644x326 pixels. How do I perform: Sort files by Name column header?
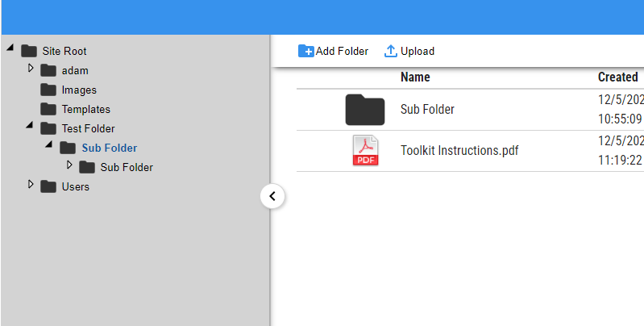click(415, 77)
